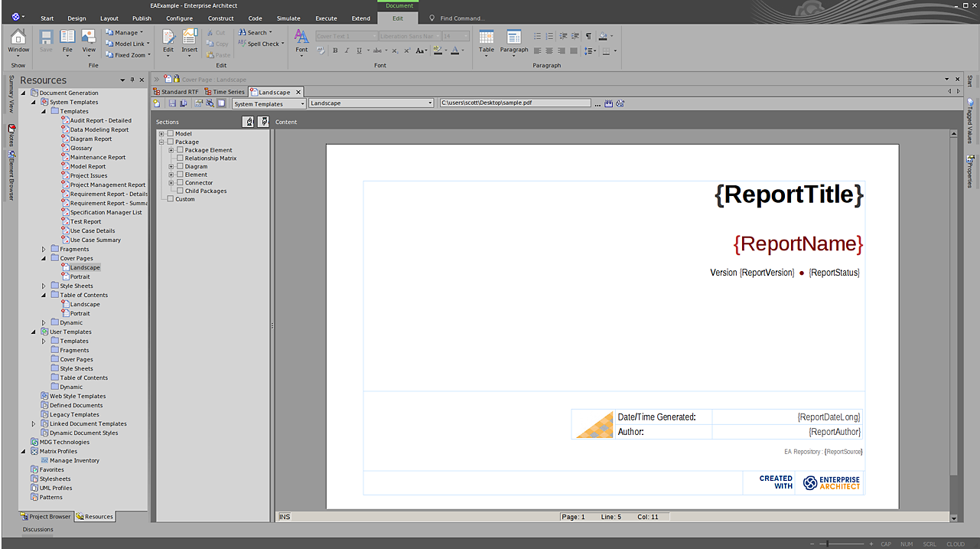Expand the Fragments folder under System Templates
The image size is (980, 549).
point(44,249)
